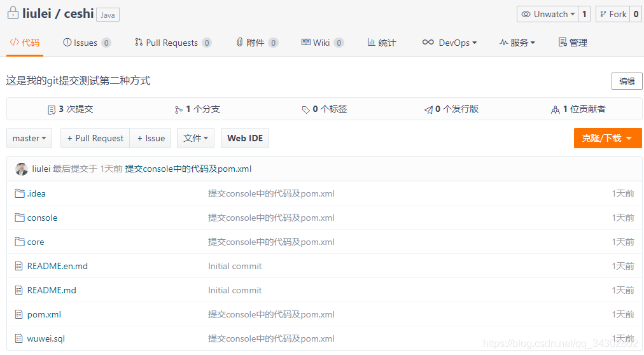Open the 统计 tab
The height and width of the screenshot is (355, 644).
click(382, 43)
